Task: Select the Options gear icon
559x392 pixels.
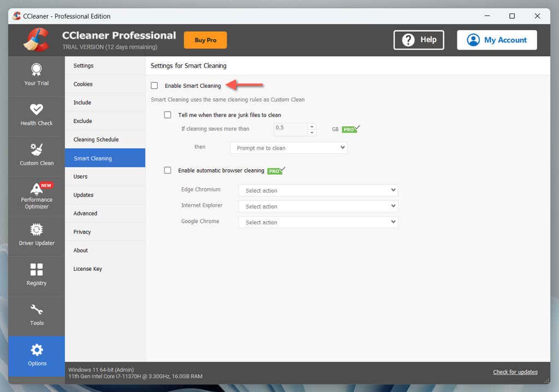Action: [x=37, y=349]
